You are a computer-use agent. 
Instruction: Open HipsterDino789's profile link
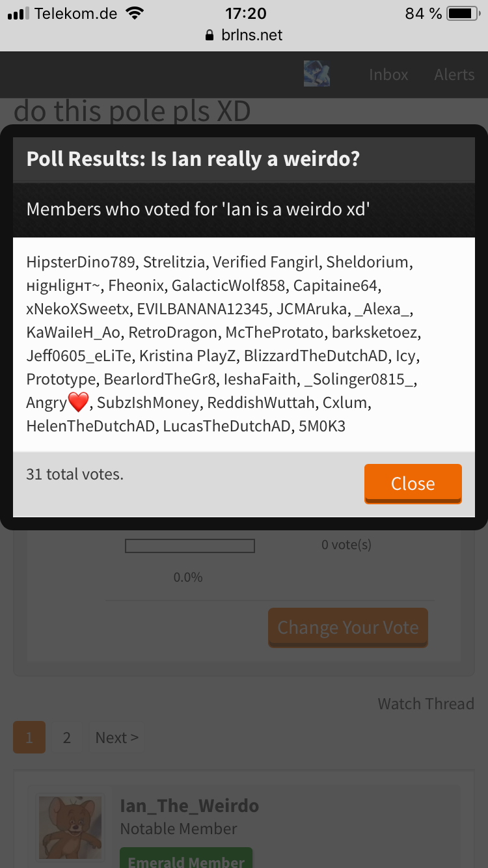point(81,262)
